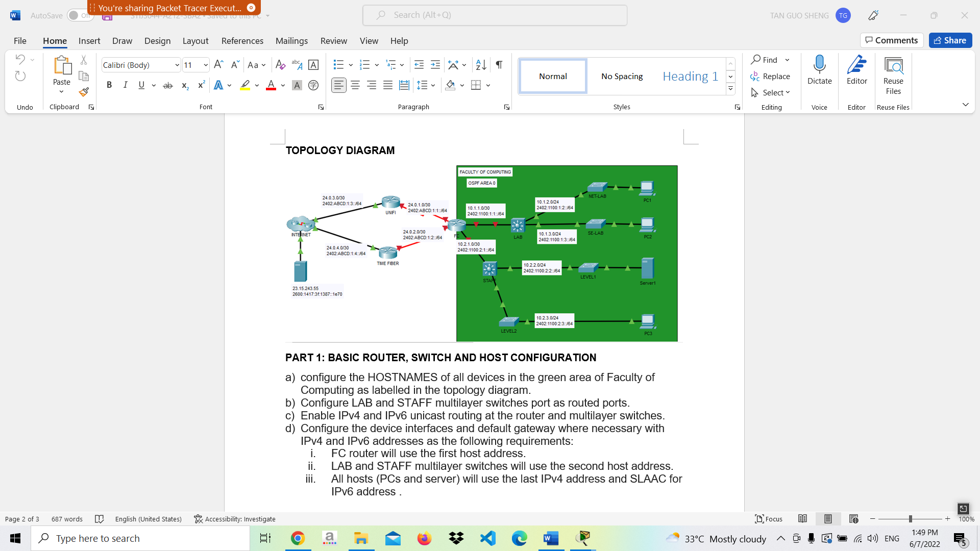Expand the font size dropdown
This screenshot has height=551, width=980.
(x=205, y=65)
